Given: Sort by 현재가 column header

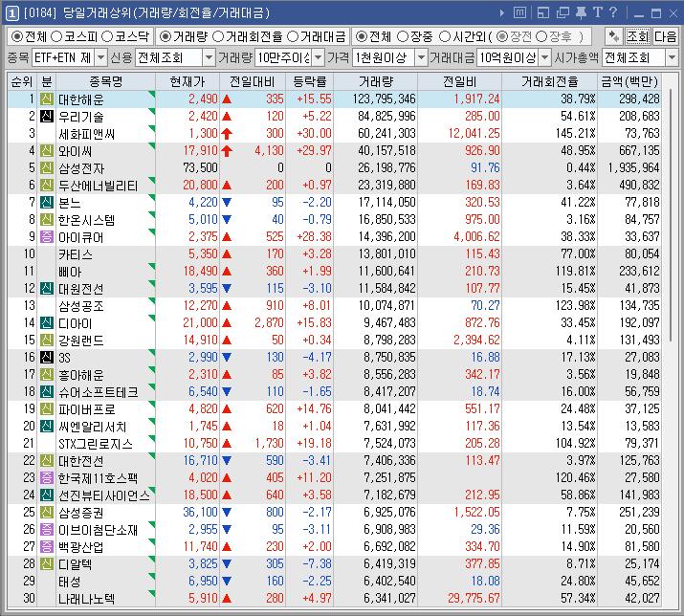Looking at the screenshot, I should pos(188,81).
